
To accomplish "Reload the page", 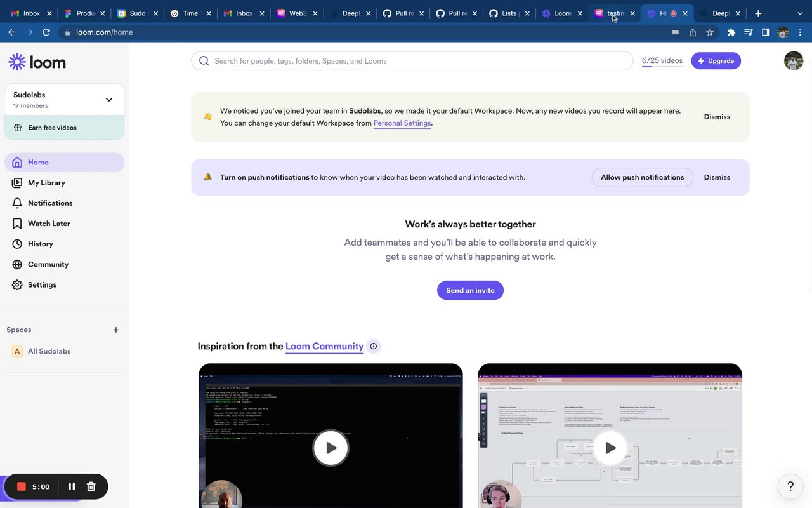I will tap(46, 32).
